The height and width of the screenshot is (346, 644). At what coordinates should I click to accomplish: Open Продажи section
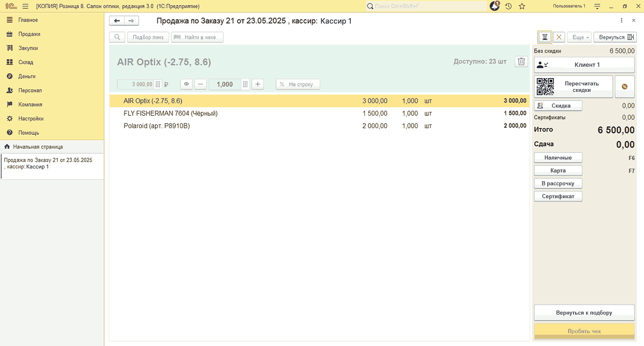29,34
